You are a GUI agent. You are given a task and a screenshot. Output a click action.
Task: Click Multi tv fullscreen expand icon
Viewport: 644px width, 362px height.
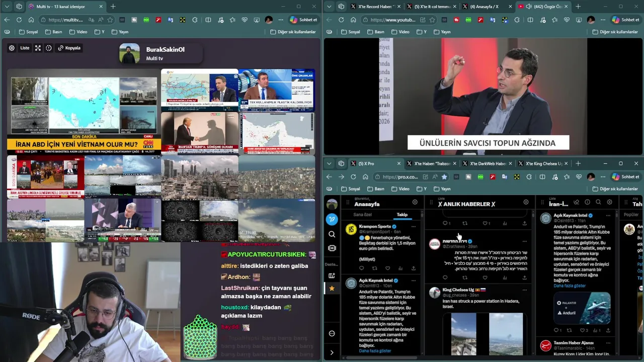38,48
